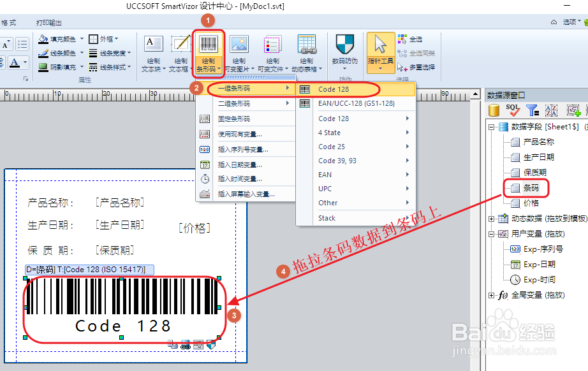Click the Draw Variable Picture icon
Screen dimensions: 588x371
point(239,44)
